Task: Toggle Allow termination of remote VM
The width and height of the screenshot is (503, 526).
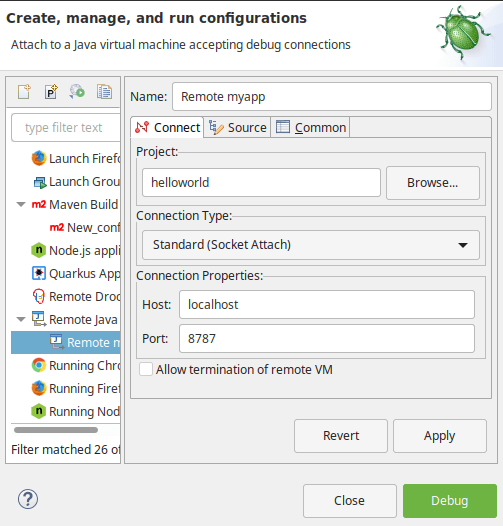Action: tap(146, 369)
